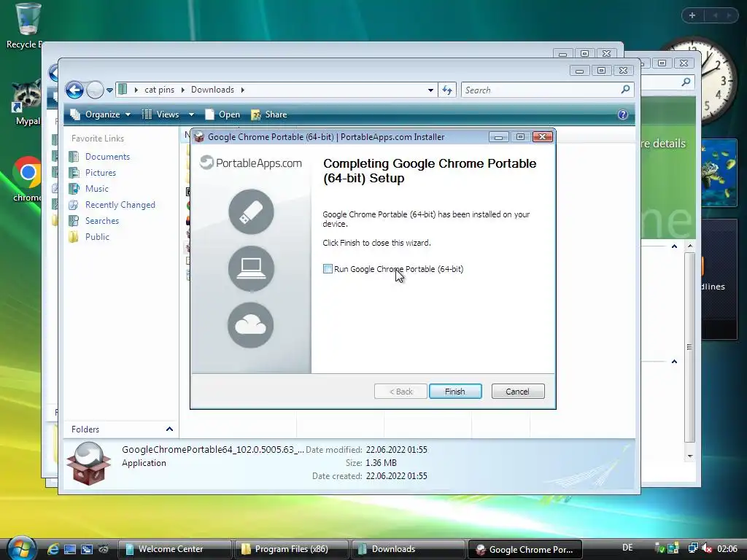Open the Mypal desktop shortcut
747x560 pixels.
click(26, 103)
